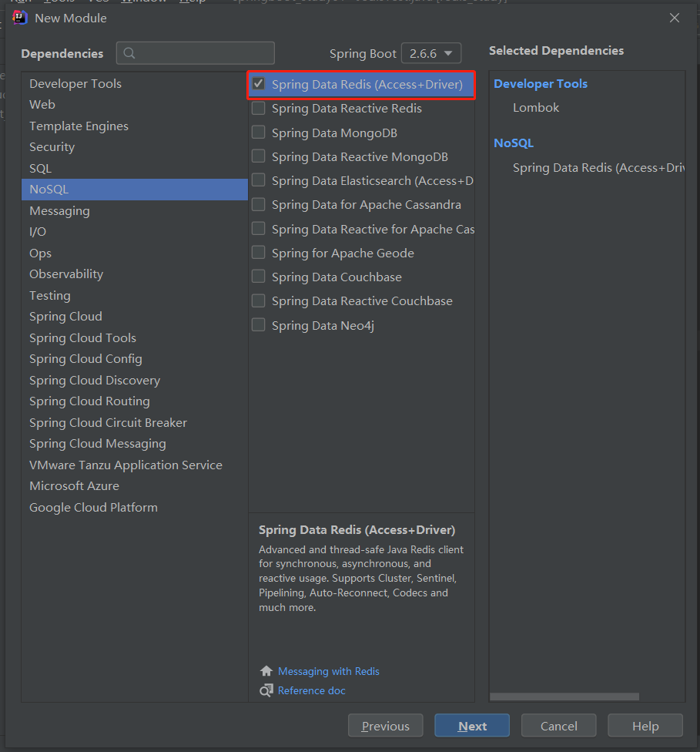
Task: Open Template Engines category
Action: (x=135, y=126)
